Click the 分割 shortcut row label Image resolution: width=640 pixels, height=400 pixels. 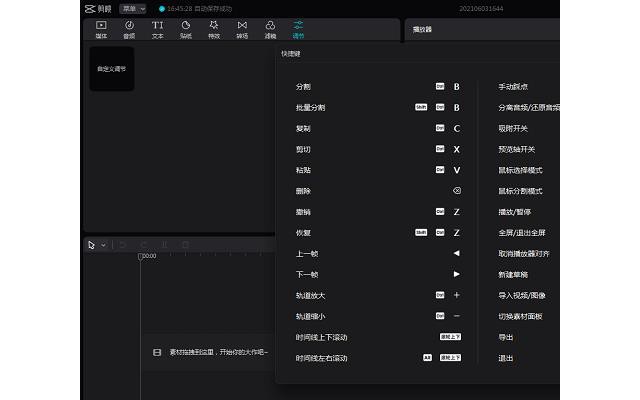coord(303,87)
